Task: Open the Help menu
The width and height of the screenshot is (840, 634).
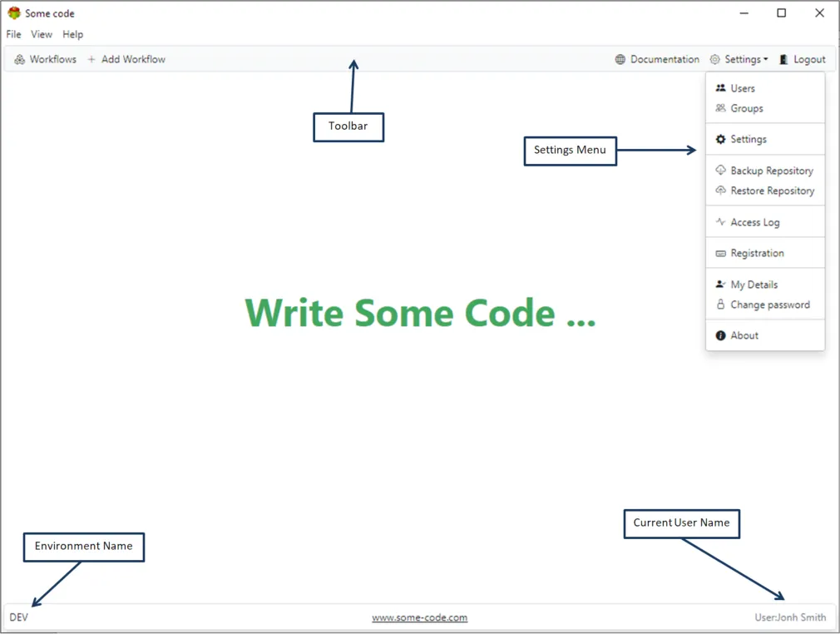Action: click(x=73, y=34)
